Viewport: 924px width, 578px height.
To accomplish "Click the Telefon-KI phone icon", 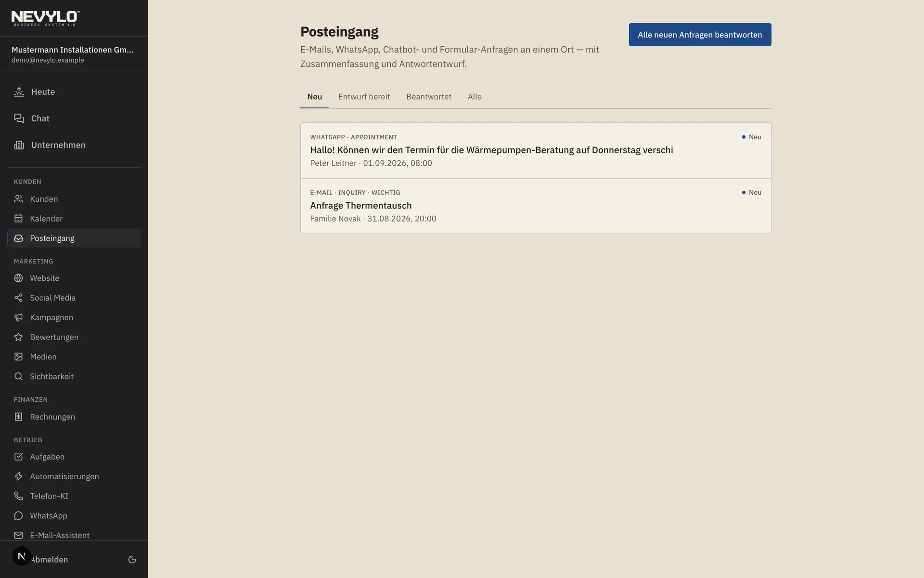I will pos(18,496).
